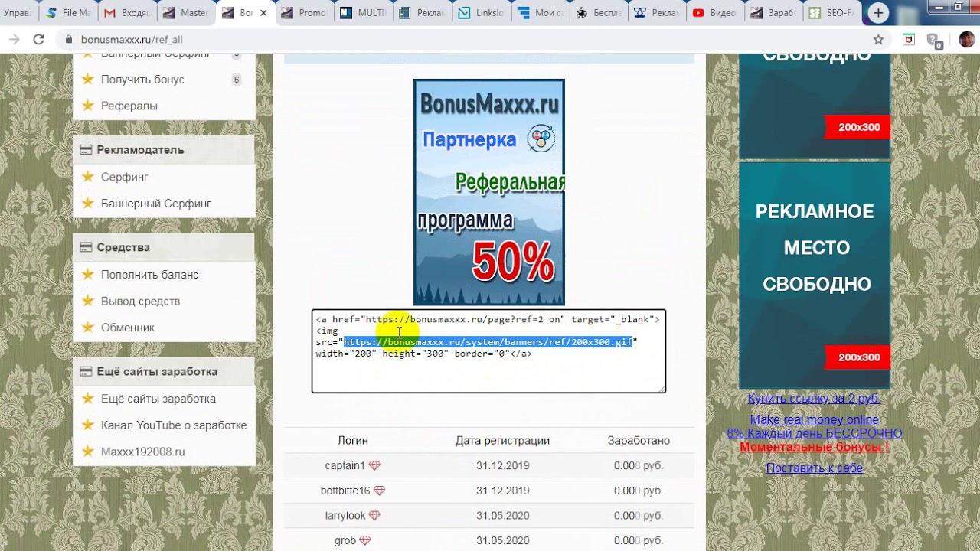Open the green extension icon next to the bookmark star
Viewport: 980px width, 551px height.
pyautogui.click(x=909, y=40)
